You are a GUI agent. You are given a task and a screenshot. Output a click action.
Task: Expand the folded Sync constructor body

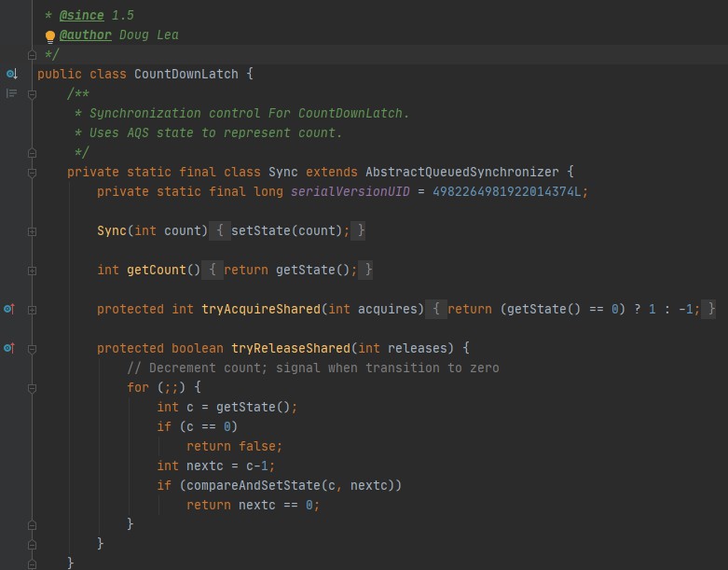point(32,230)
